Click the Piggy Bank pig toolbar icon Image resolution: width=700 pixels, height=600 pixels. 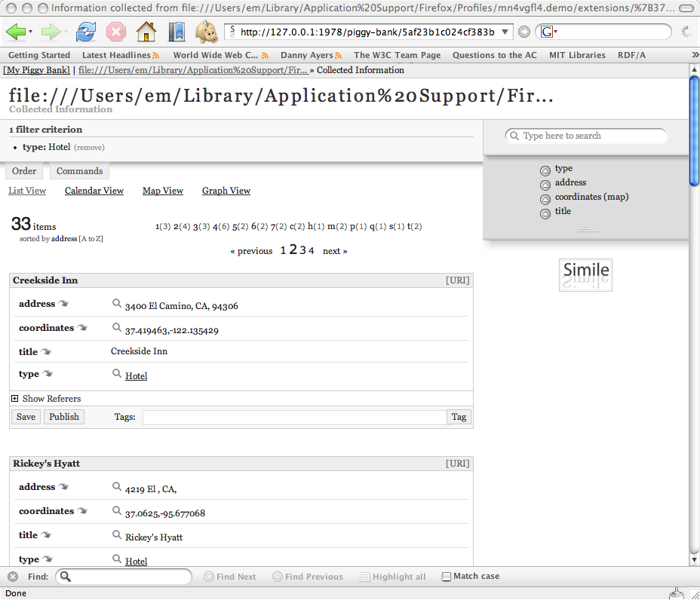[206, 32]
